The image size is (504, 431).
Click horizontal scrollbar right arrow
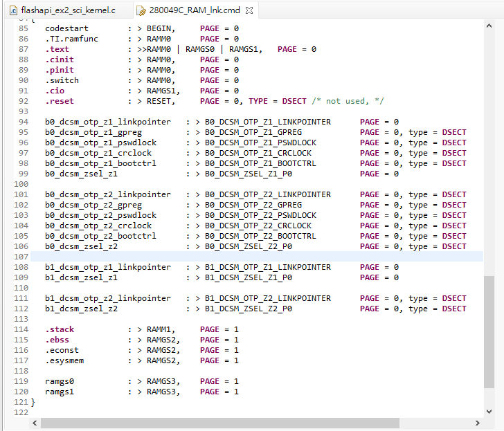coord(477,423)
